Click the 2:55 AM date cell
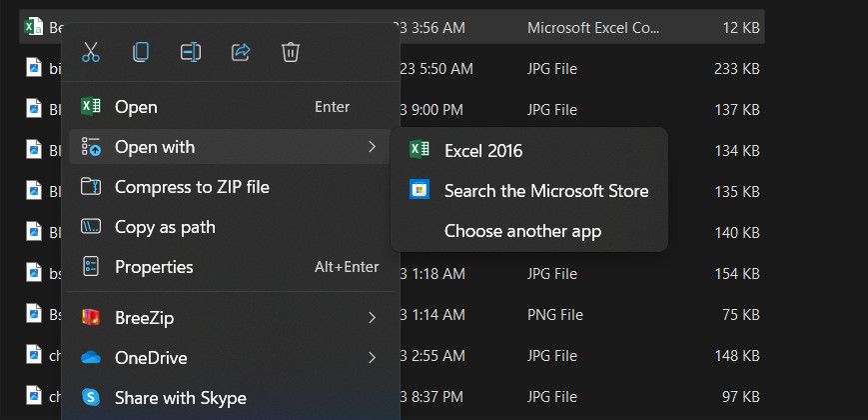The image size is (868, 420). pos(433,356)
